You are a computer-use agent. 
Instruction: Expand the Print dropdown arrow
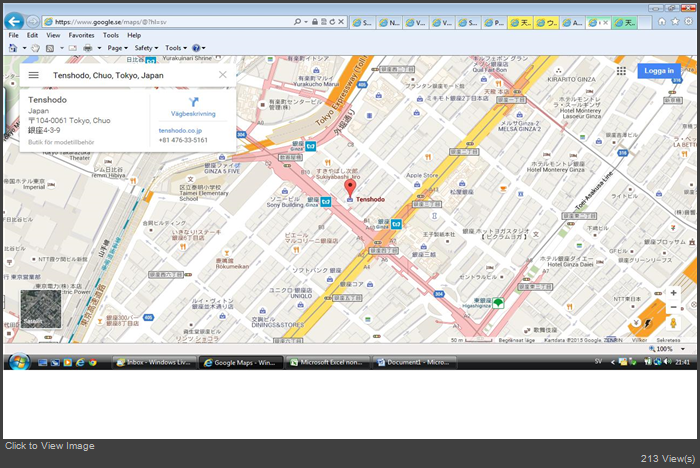pos(99,48)
